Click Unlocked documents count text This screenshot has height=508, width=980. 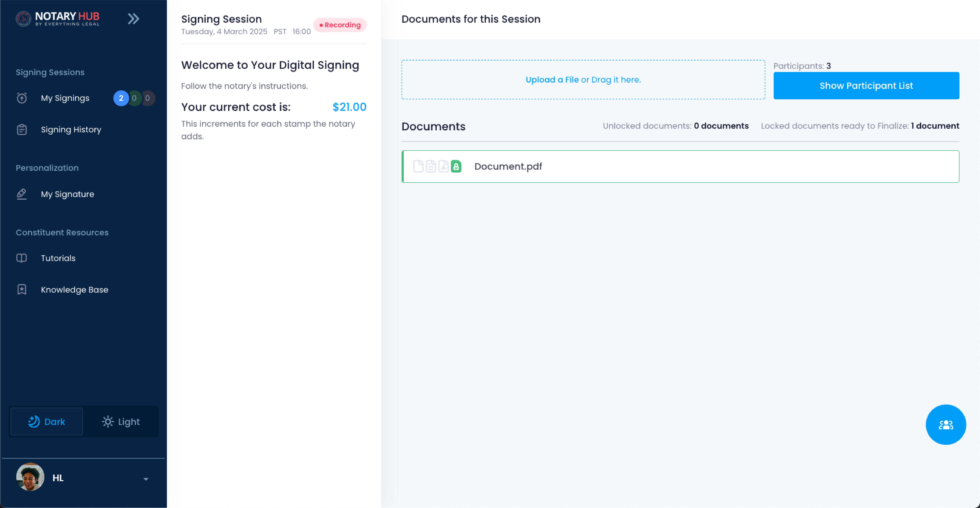coord(676,126)
